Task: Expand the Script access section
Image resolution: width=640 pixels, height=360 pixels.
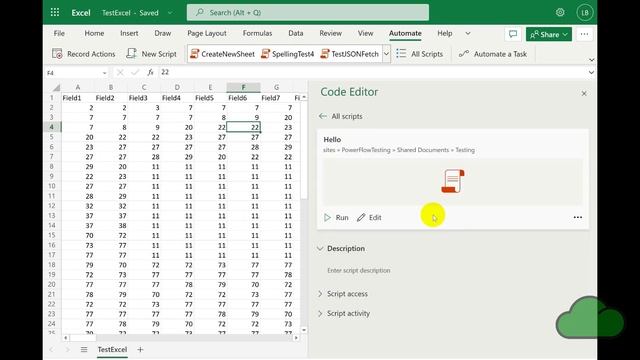Action: (320, 294)
